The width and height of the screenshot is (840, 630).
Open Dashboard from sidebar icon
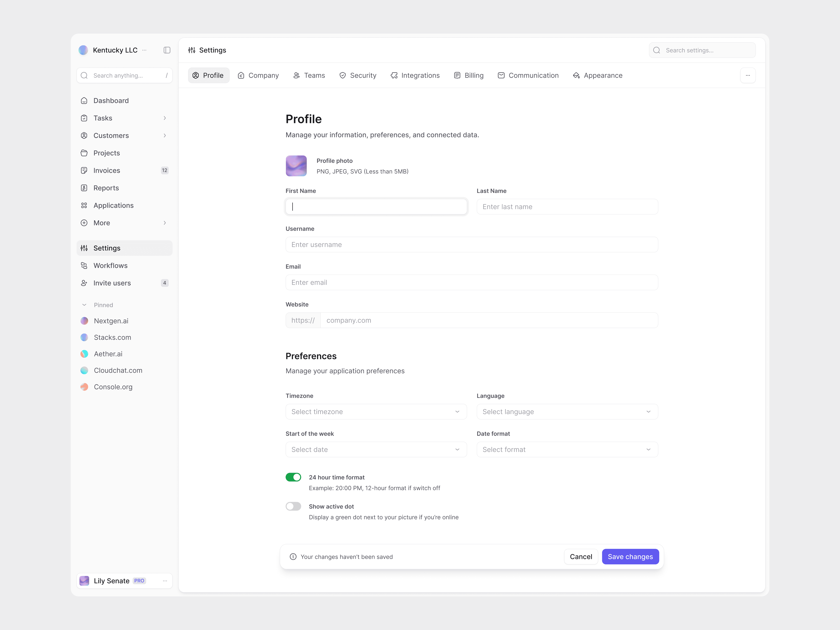[84, 101]
